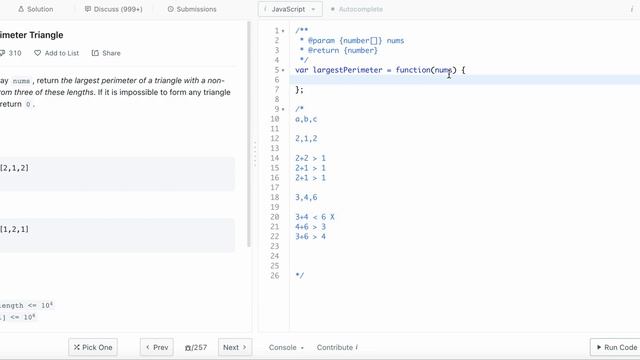Open the 310 comments link
640x360 pixels.
pyautogui.click(x=11, y=53)
